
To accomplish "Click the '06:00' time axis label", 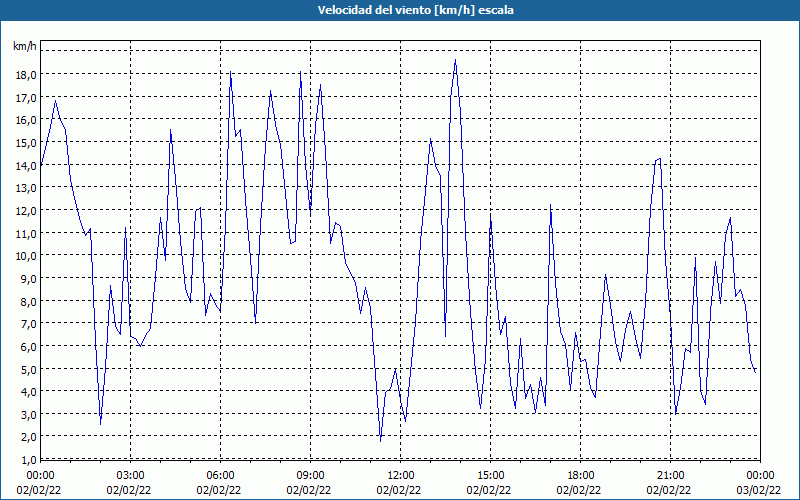I will (x=220, y=476).
